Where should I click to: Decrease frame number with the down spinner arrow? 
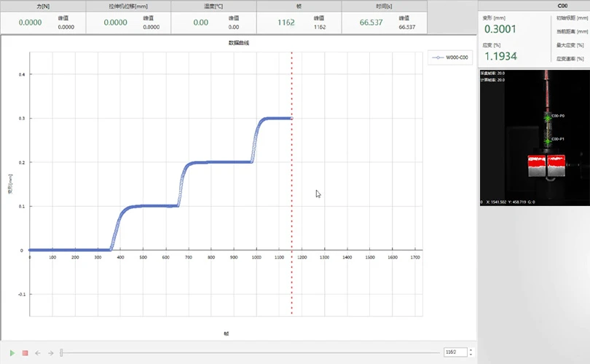pyautogui.click(x=471, y=355)
